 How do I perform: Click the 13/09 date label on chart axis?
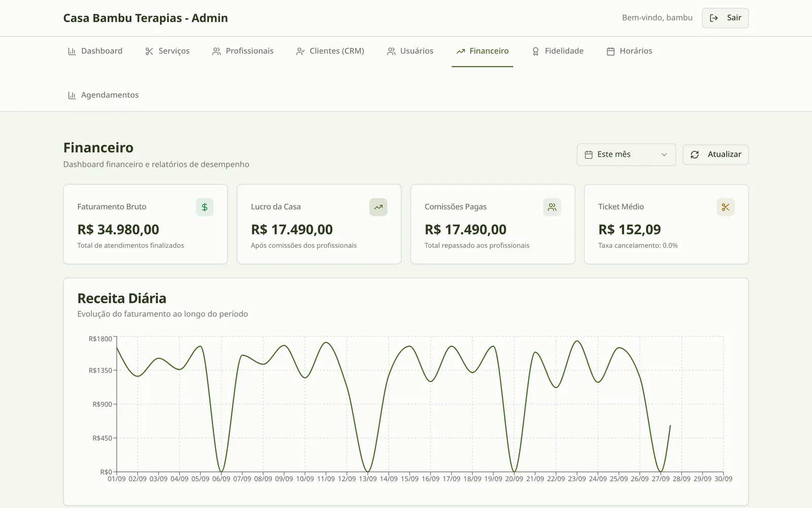pyautogui.click(x=368, y=479)
